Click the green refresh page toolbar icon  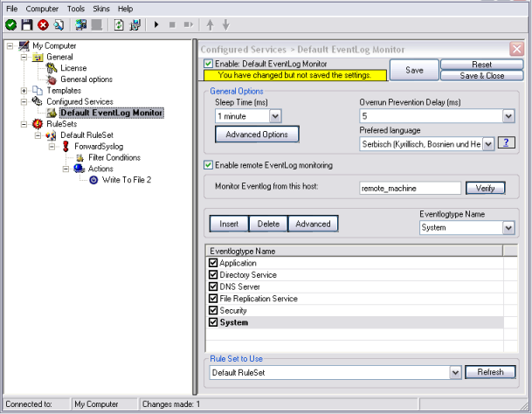(x=119, y=24)
